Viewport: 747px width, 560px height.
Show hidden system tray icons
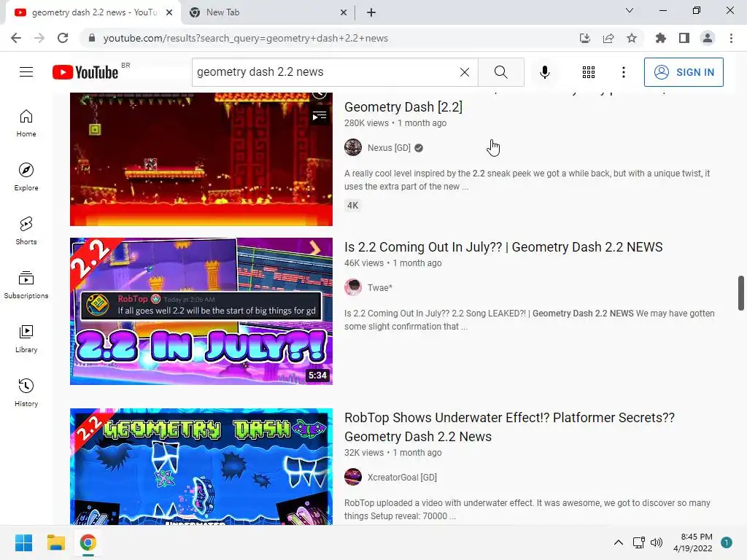tap(618, 542)
